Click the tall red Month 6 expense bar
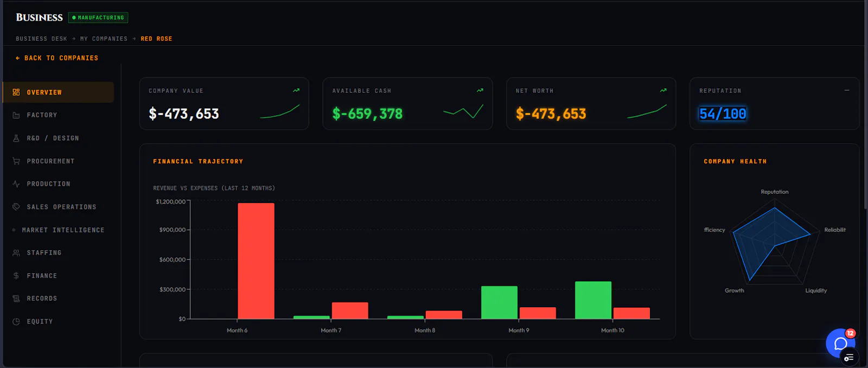This screenshot has width=868, height=368. tap(256, 261)
